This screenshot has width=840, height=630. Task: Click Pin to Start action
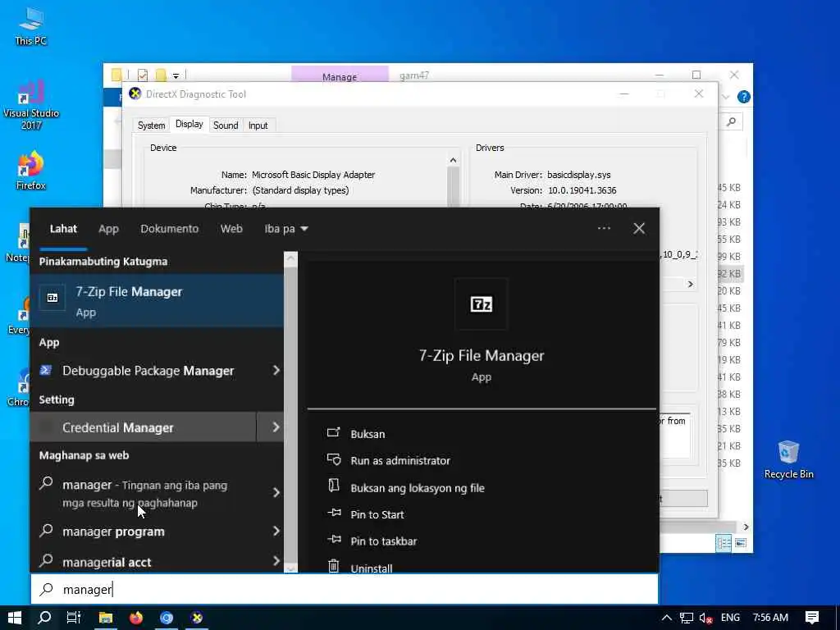coord(377,515)
